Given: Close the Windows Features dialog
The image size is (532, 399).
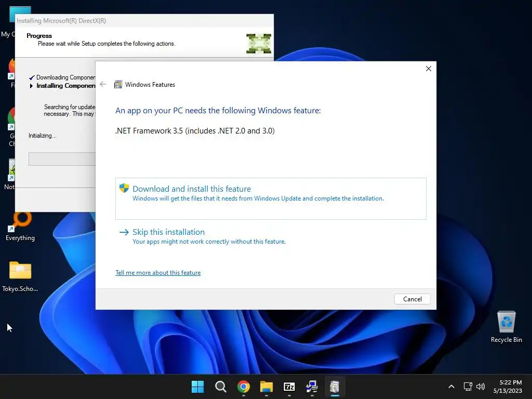Looking at the screenshot, I should (429, 69).
